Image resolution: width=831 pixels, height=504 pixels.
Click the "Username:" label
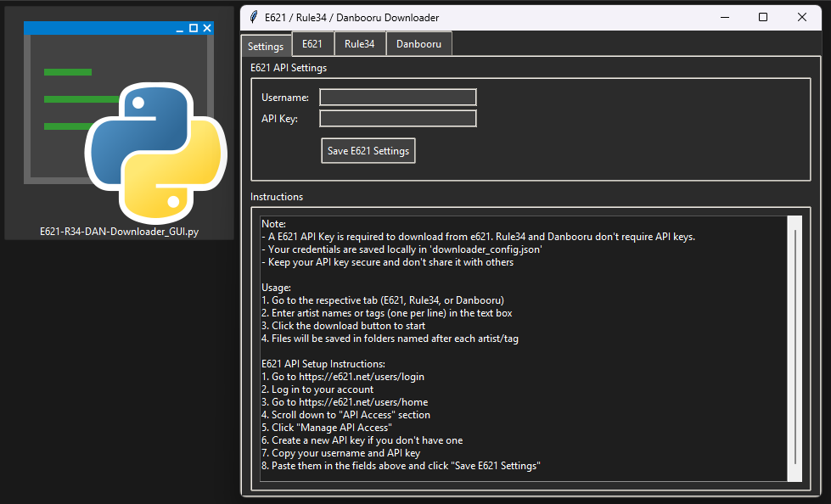coord(285,98)
